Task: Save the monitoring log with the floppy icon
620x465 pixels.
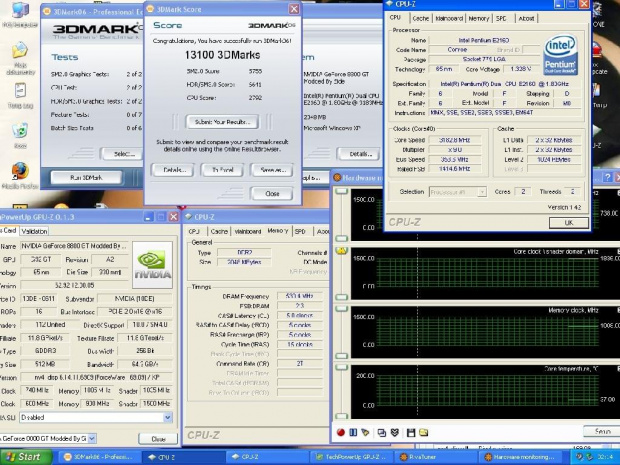Action: click(x=411, y=432)
